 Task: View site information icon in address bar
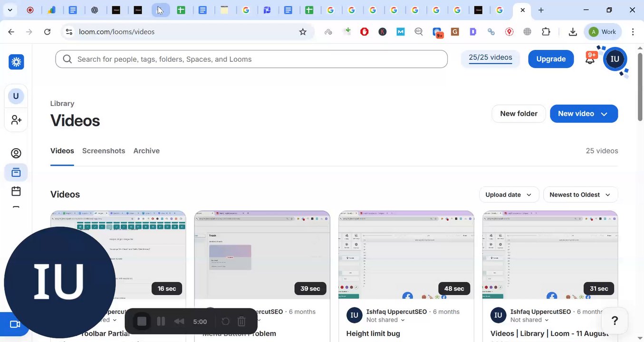point(69,32)
